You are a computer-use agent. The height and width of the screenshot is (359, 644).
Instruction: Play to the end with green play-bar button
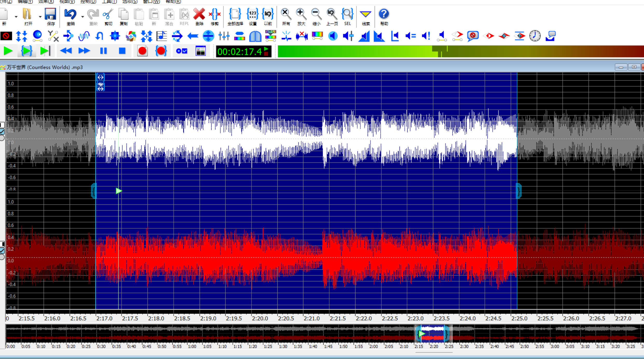point(45,51)
